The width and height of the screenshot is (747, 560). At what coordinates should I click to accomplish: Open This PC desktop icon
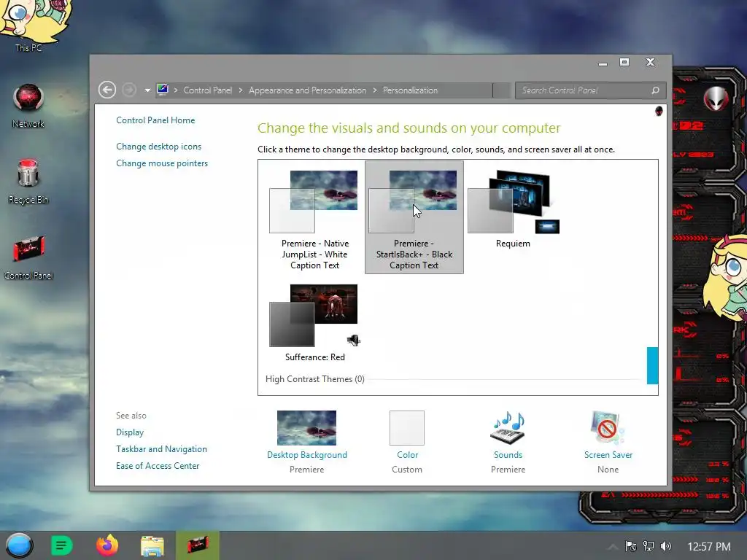[x=28, y=25]
